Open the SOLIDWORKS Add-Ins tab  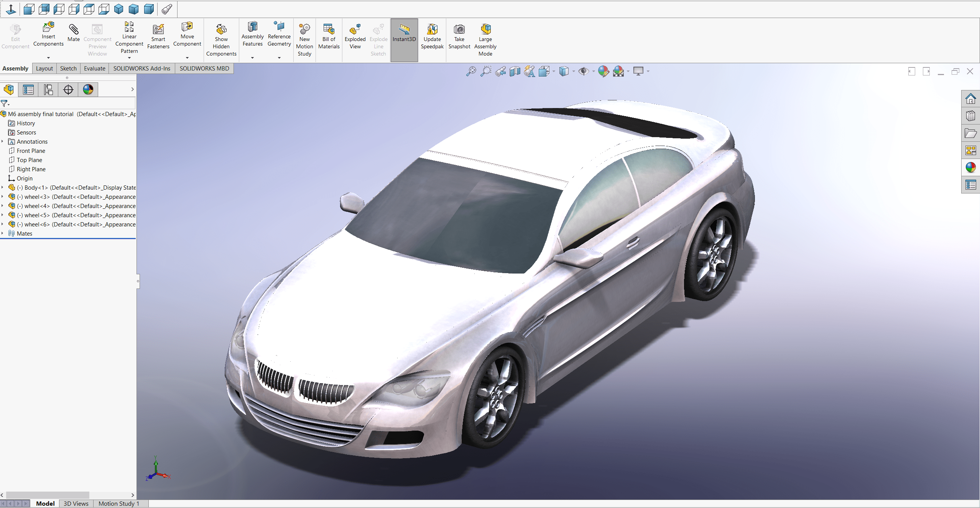coord(141,68)
